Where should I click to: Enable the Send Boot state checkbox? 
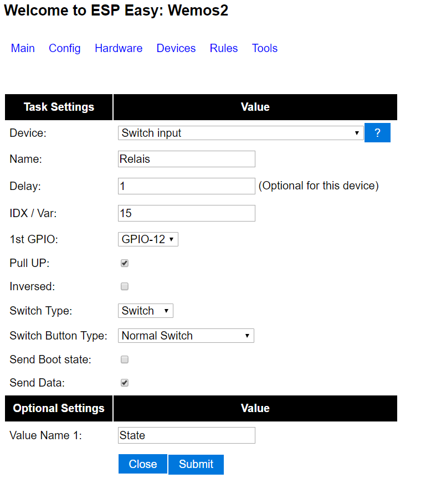pos(125,359)
